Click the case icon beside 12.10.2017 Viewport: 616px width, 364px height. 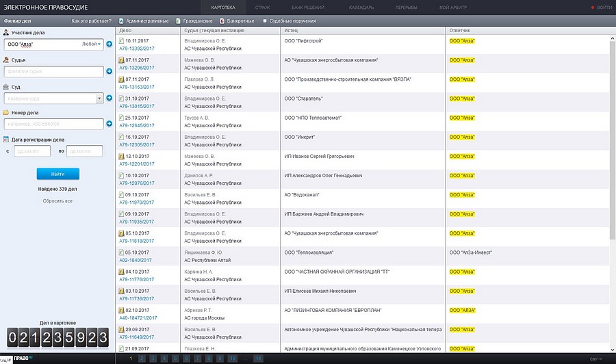coord(122,156)
